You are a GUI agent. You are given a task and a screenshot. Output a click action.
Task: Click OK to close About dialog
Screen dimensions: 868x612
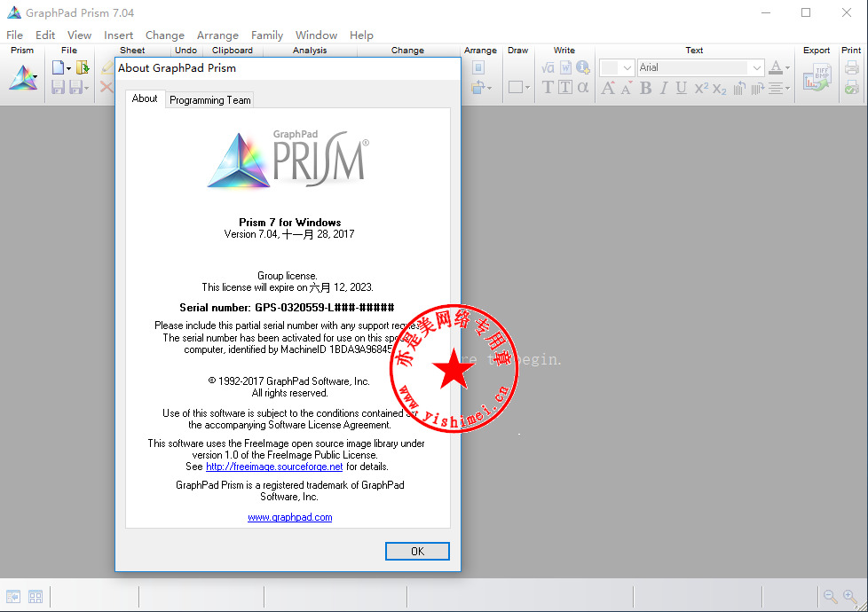(417, 551)
